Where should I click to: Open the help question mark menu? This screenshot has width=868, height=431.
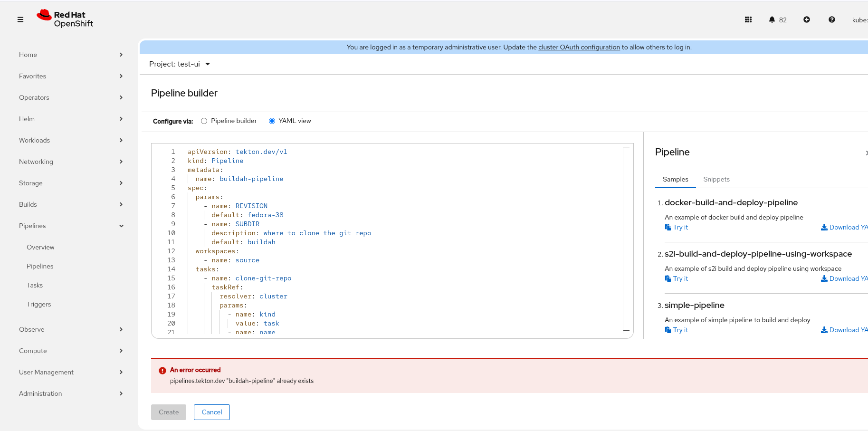point(831,19)
